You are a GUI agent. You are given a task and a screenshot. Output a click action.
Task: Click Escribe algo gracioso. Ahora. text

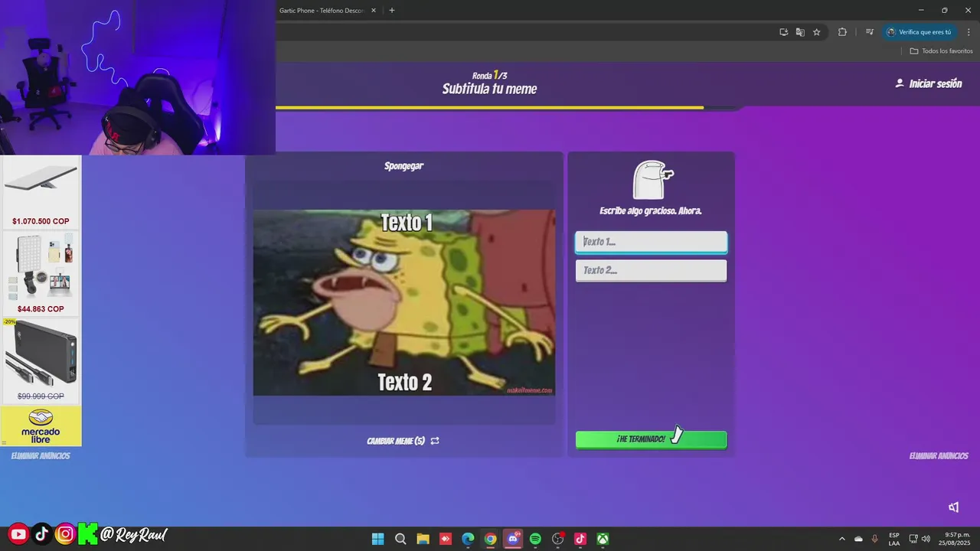click(x=651, y=210)
